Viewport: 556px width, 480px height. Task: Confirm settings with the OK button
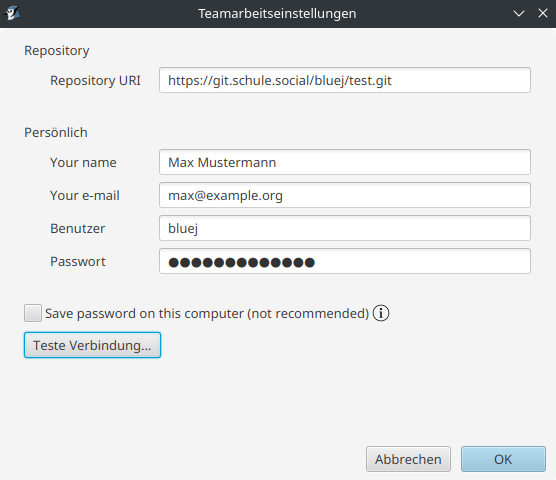pos(503,459)
